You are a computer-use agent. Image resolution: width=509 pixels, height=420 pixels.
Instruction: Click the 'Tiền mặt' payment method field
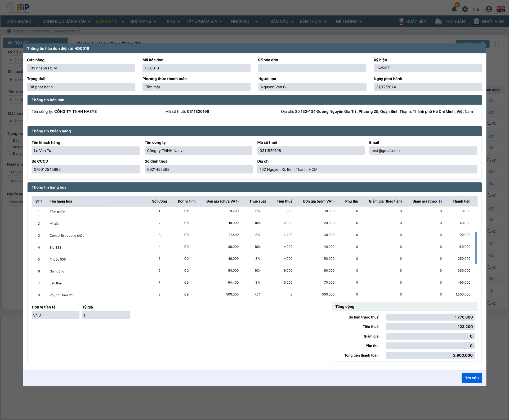tap(196, 87)
